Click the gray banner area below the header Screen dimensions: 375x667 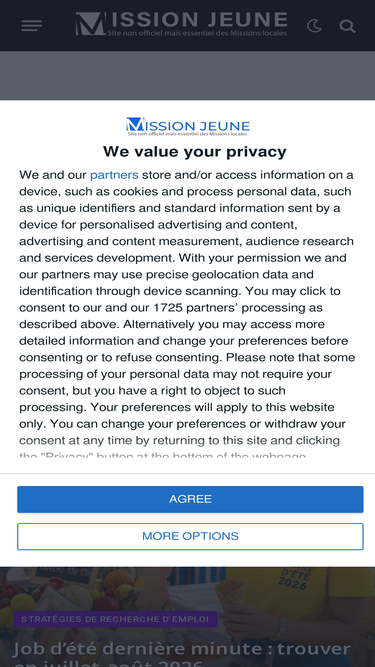click(188, 76)
